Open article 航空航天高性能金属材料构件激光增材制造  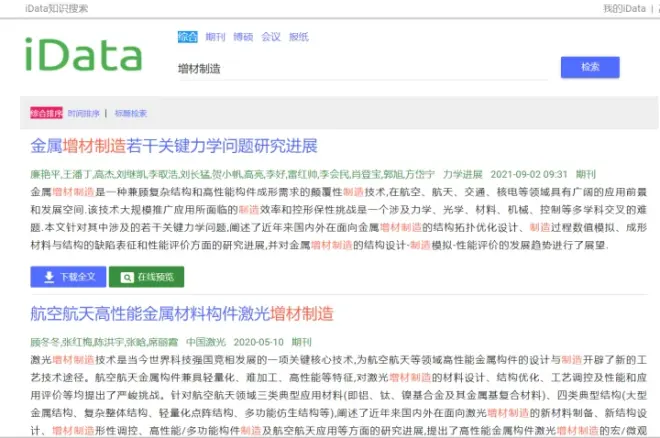[x=181, y=314]
